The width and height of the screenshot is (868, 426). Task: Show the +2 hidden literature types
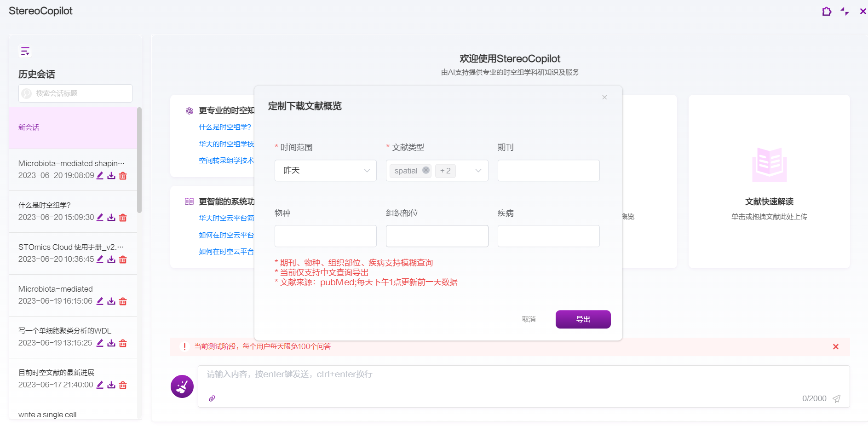tap(445, 171)
